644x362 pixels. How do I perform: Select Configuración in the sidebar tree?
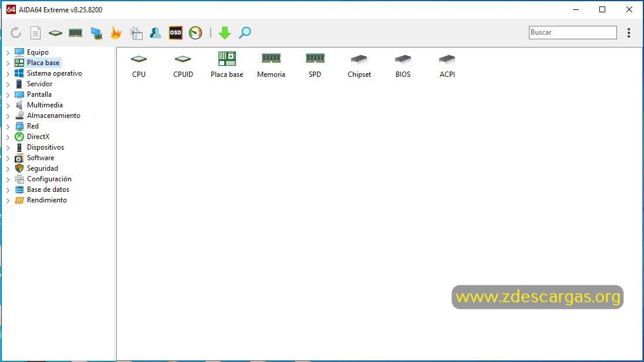click(49, 179)
